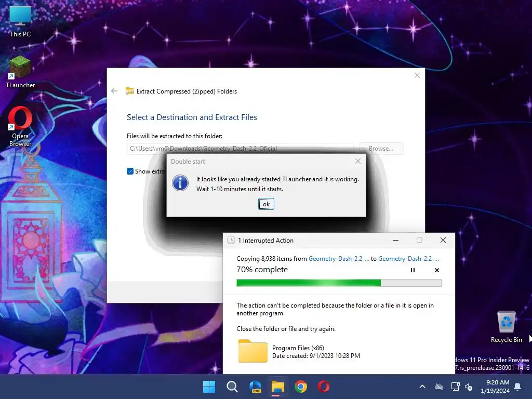Click the muted volume tray icon
Screen dimensions: 532x399
pos(469,387)
